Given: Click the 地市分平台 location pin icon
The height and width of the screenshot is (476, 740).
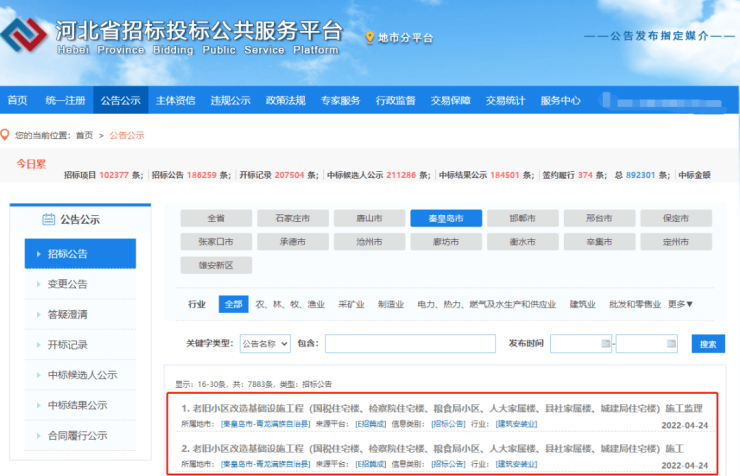Looking at the screenshot, I should pos(370,38).
